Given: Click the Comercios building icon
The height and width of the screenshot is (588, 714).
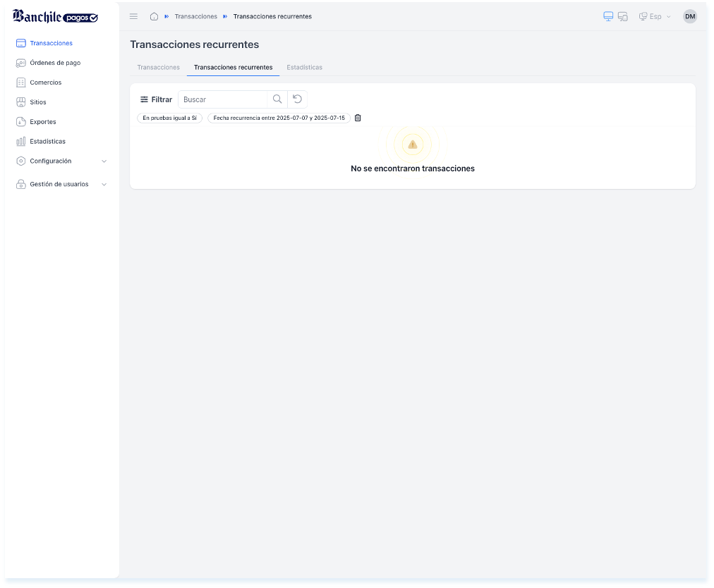Looking at the screenshot, I should (x=21, y=82).
